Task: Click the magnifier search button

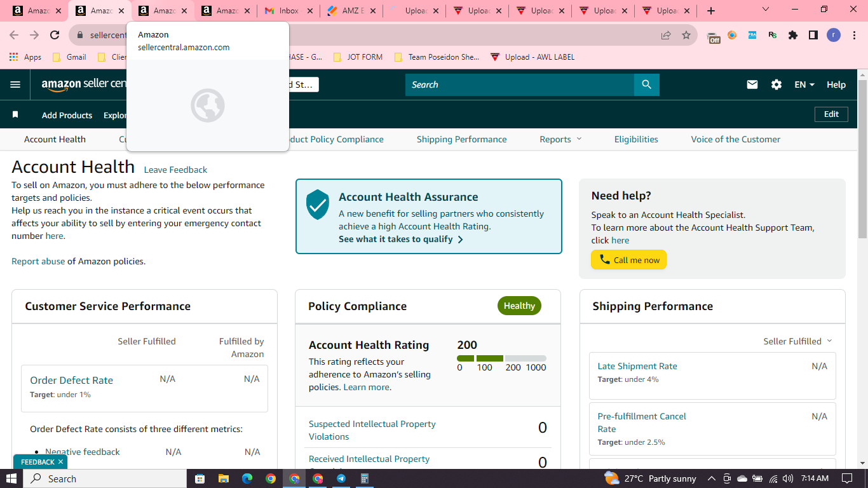Action: coord(646,85)
